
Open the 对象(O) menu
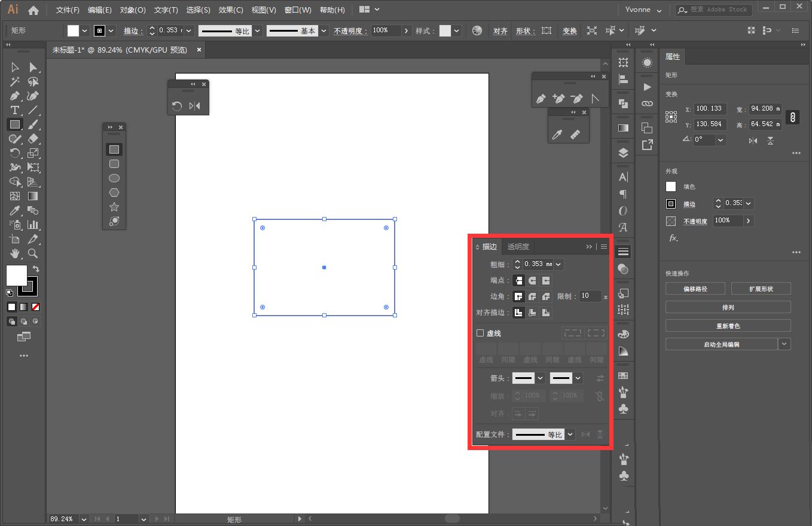132,10
